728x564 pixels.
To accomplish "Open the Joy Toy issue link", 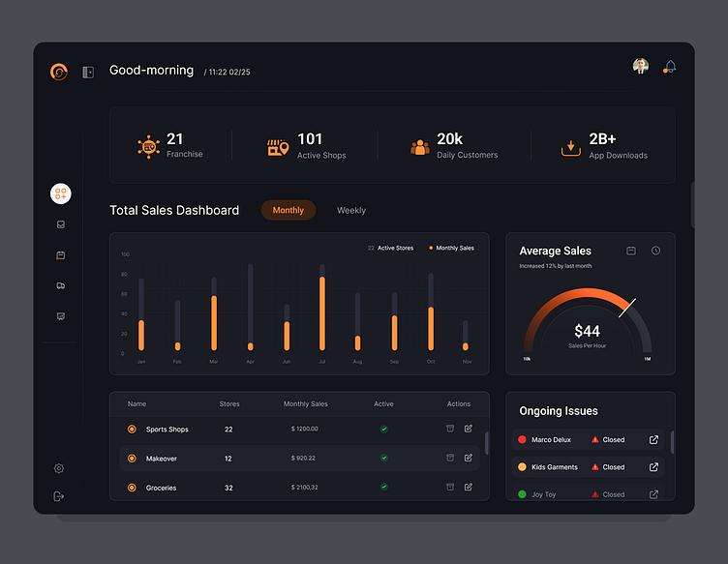I will click(653, 494).
